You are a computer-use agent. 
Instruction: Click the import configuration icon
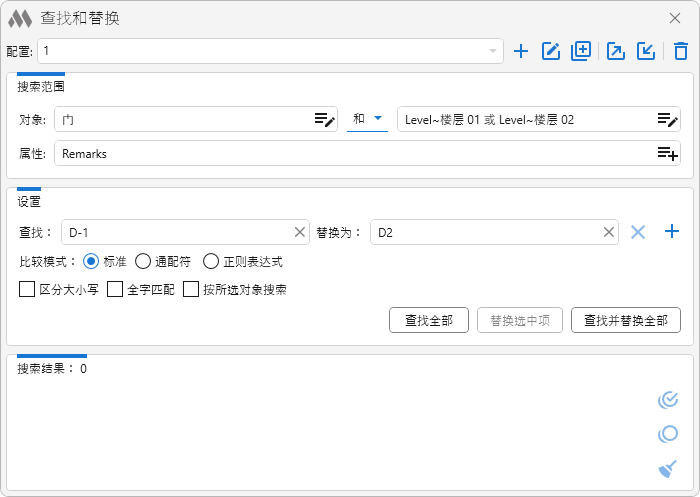tap(646, 51)
